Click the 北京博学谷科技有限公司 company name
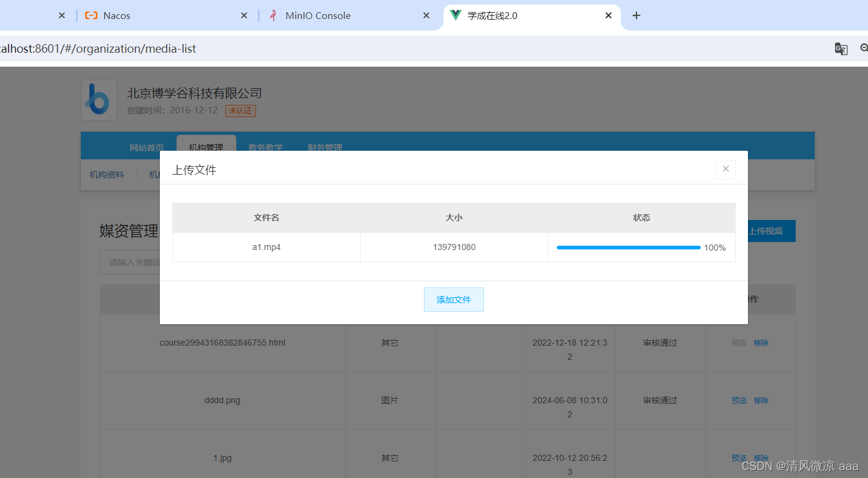Screen dimensions: 868x478 [x=194, y=93]
